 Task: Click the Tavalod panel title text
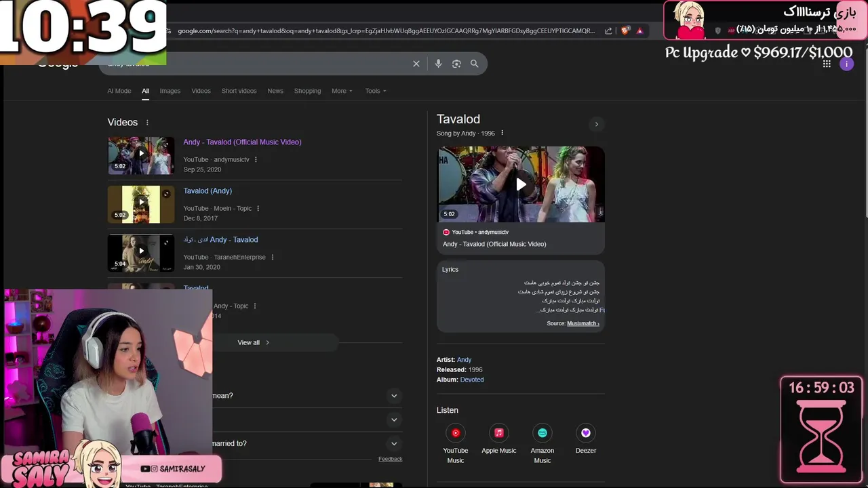tap(458, 119)
